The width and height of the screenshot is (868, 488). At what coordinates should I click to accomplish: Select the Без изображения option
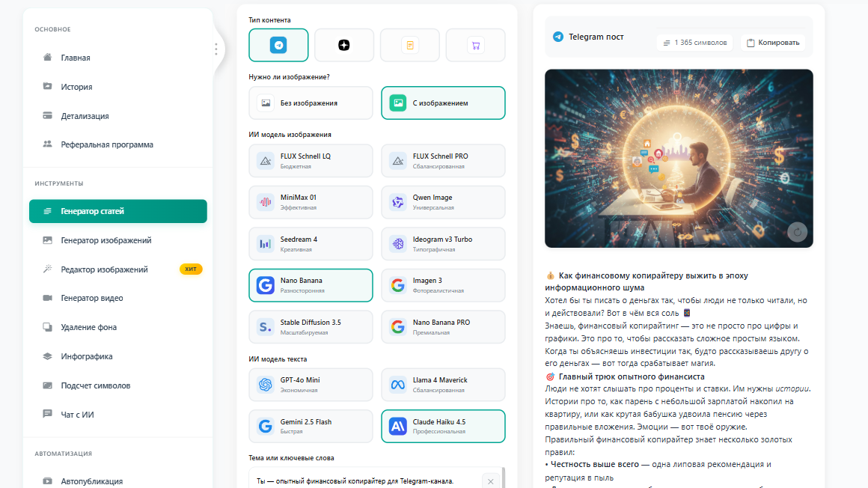click(310, 103)
